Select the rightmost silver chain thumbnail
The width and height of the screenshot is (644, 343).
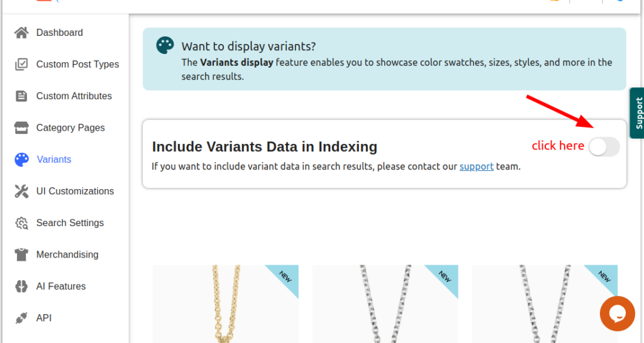tap(545, 303)
